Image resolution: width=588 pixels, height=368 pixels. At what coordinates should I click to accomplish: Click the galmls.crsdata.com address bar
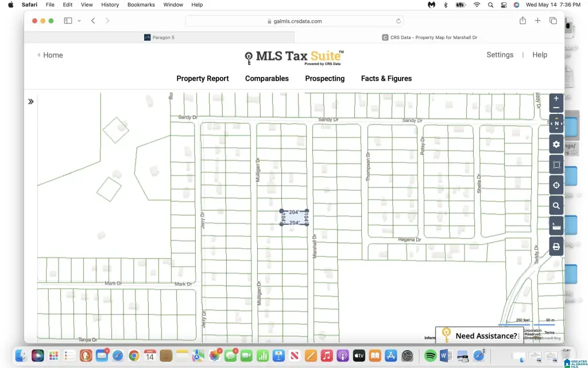(x=294, y=21)
